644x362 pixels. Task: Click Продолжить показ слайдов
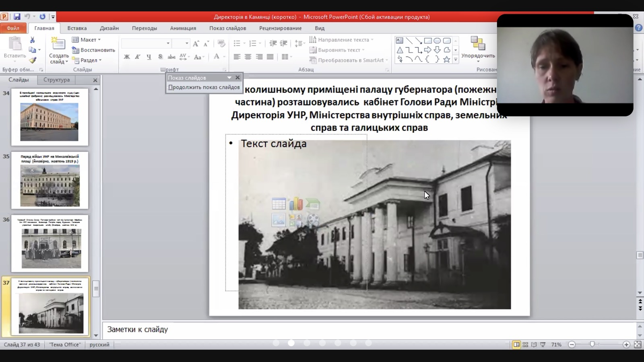(204, 87)
